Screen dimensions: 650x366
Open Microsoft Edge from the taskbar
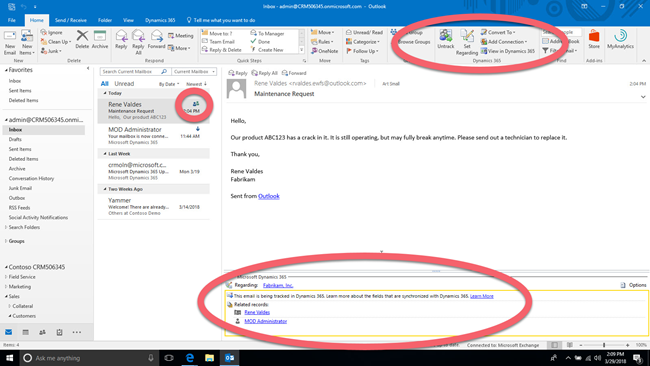click(189, 358)
